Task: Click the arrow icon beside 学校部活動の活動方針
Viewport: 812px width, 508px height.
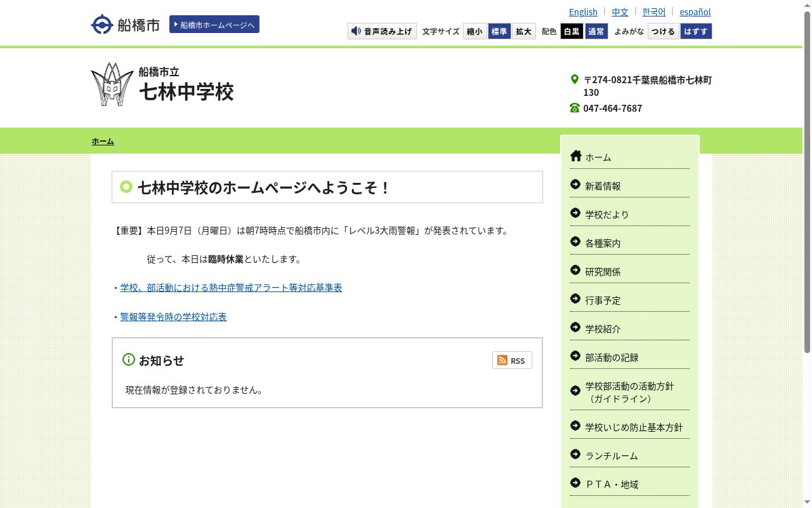Action: tap(575, 391)
